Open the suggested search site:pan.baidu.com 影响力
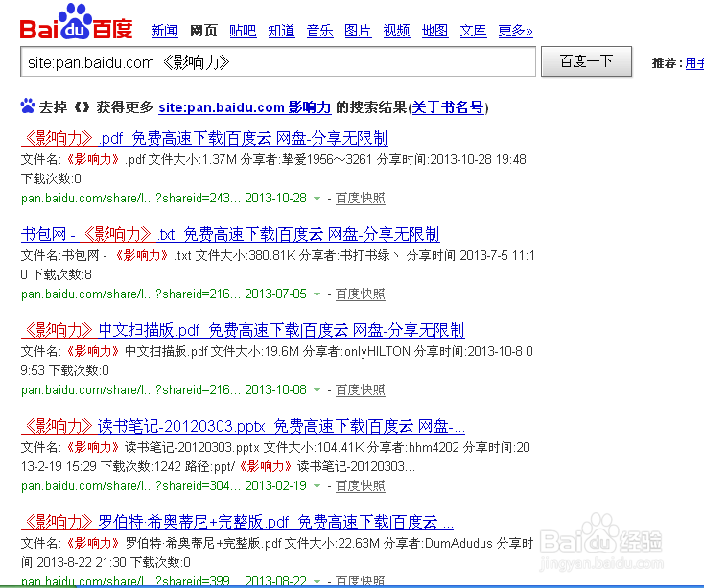Viewport: 704px width, 588px height. tap(245, 107)
